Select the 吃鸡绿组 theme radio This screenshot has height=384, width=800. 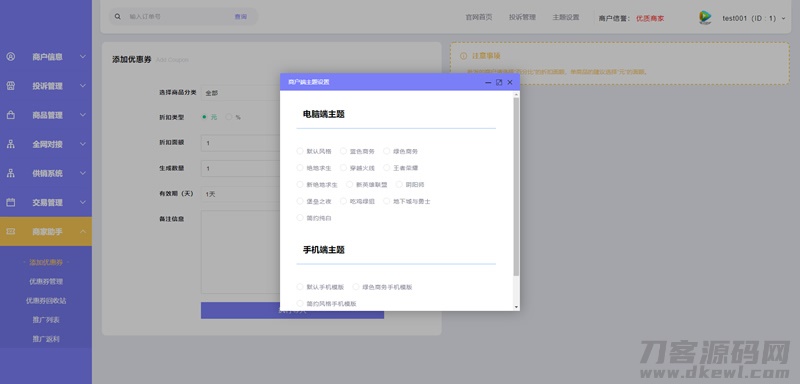(x=343, y=201)
